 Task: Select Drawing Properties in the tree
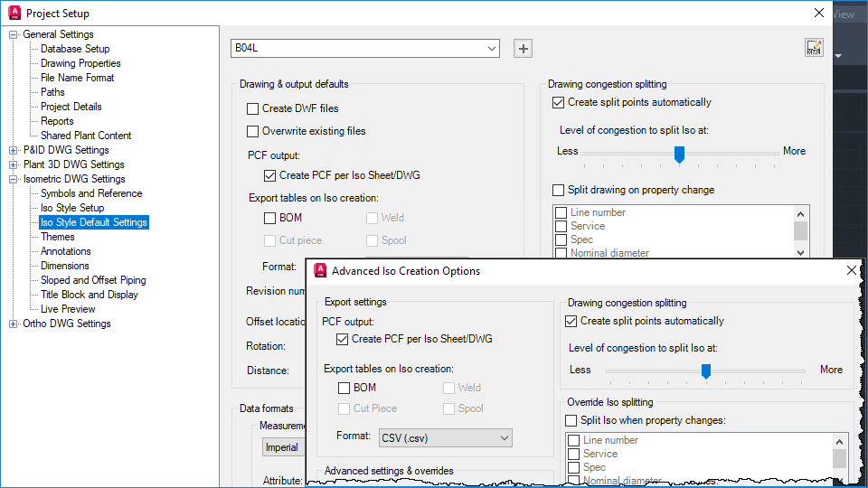coord(80,63)
